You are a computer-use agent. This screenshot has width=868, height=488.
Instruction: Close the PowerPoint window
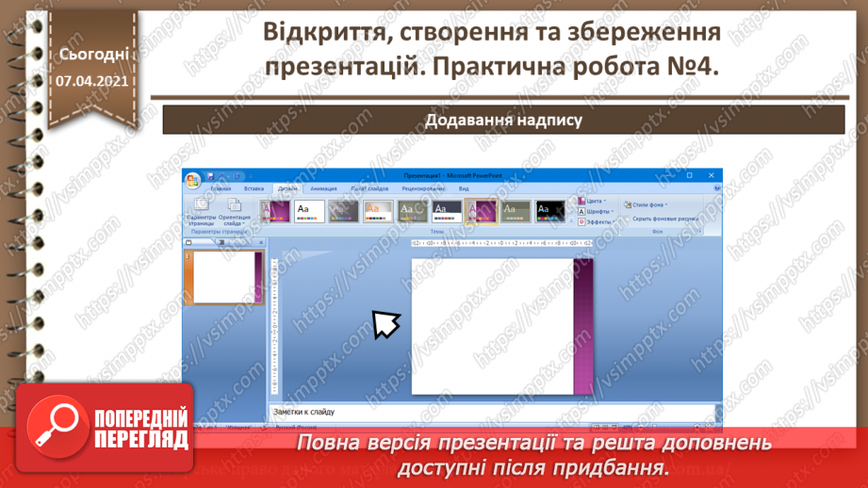pyautogui.click(x=712, y=175)
